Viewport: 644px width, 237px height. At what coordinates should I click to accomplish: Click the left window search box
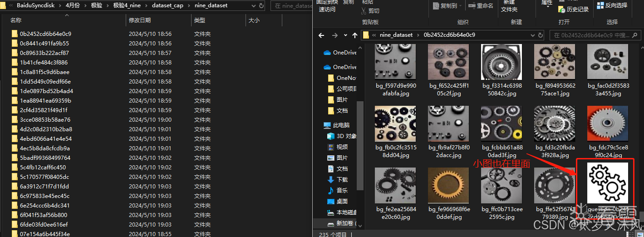[x=292, y=6]
